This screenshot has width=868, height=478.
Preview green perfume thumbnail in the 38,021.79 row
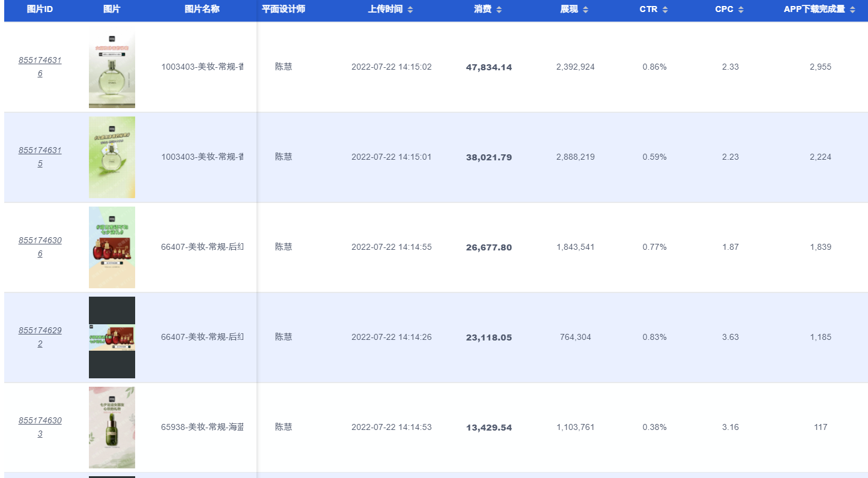112,157
